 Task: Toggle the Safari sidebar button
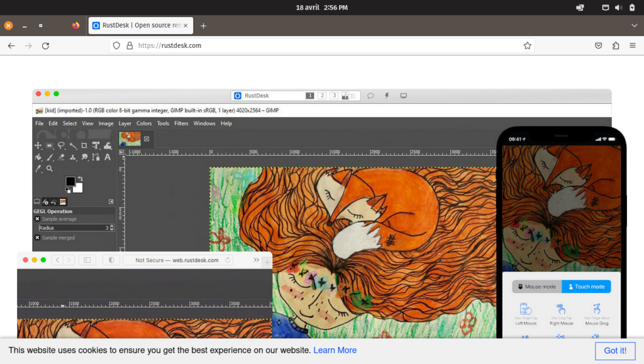(x=87, y=260)
